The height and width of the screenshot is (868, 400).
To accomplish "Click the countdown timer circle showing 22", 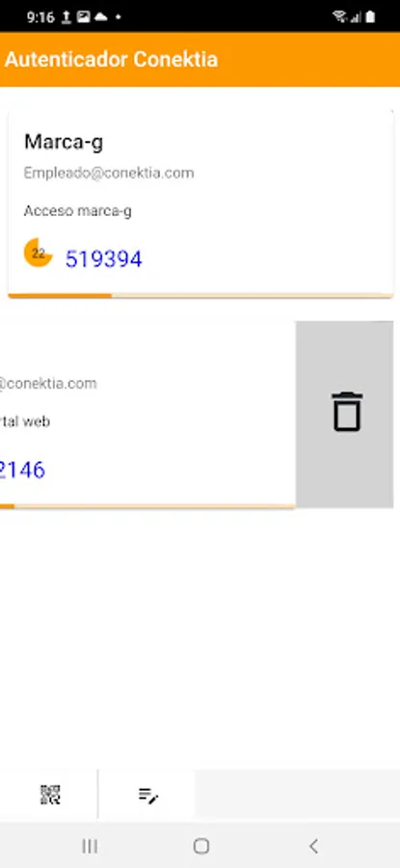I will tap(39, 253).
